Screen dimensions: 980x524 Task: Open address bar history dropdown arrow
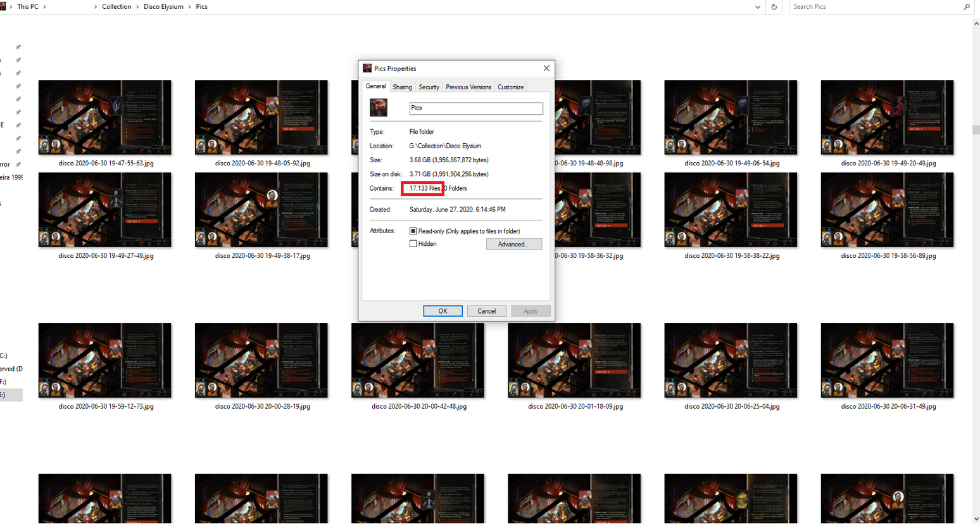tap(758, 7)
